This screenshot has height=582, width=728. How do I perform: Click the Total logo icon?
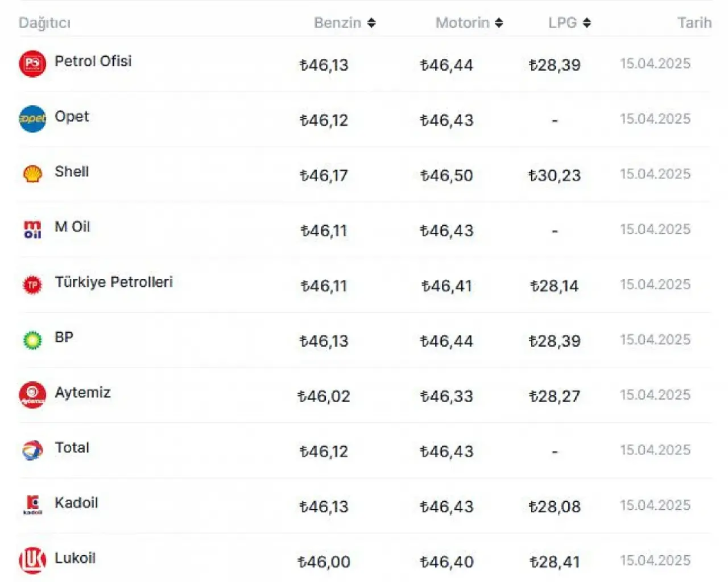tap(32, 450)
